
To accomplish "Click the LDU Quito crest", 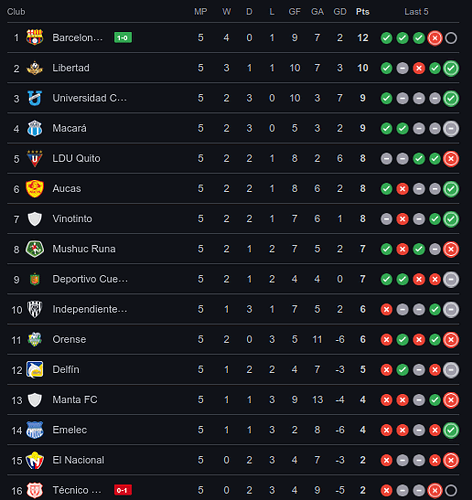I will point(35,159).
